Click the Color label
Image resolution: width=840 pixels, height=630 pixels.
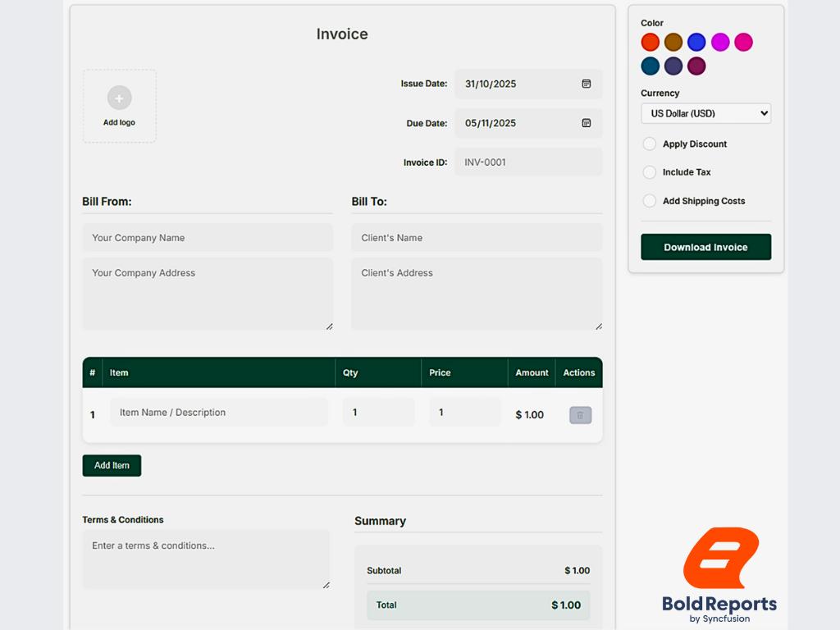pos(652,23)
